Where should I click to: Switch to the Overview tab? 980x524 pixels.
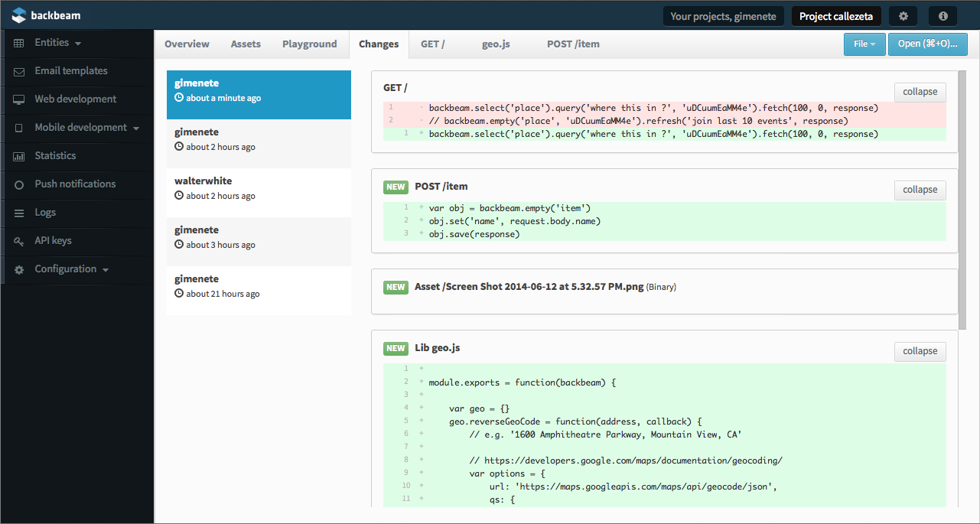(187, 44)
